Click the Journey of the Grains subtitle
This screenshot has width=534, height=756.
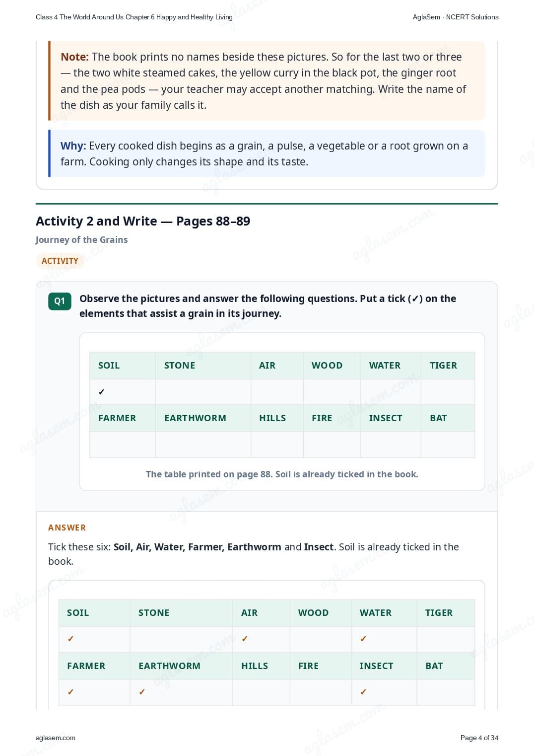pos(82,240)
